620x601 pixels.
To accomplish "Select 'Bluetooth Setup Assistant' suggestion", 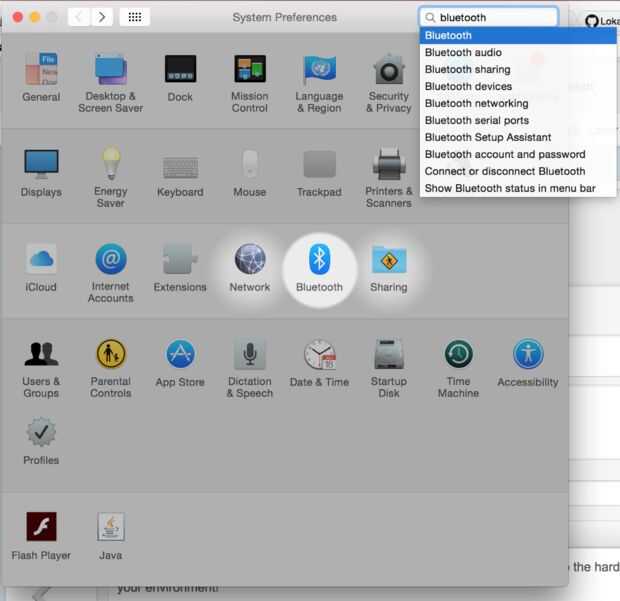I will (518, 138).
